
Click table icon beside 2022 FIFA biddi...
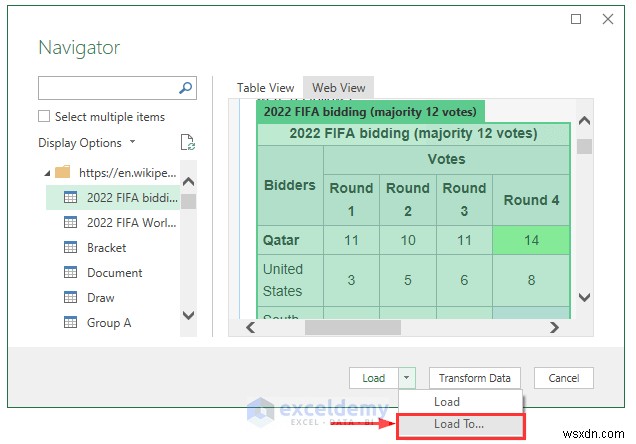[71, 197]
